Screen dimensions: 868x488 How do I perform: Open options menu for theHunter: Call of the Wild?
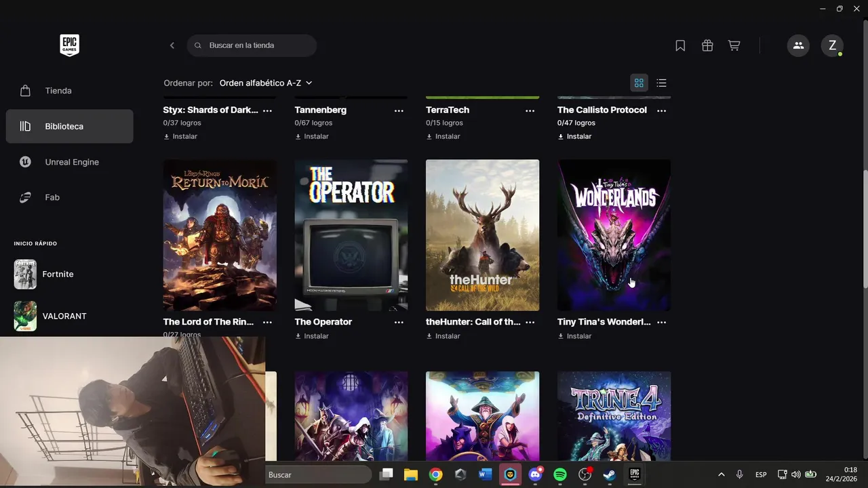tap(530, 323)
